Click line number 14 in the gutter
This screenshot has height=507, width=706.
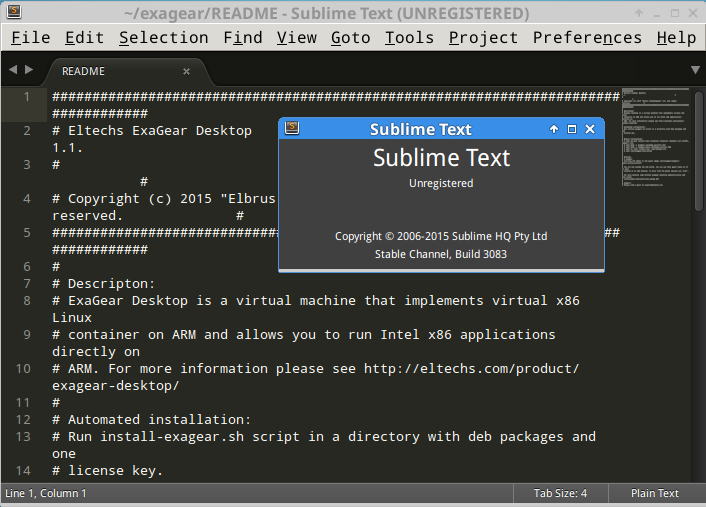click(23, 471)
